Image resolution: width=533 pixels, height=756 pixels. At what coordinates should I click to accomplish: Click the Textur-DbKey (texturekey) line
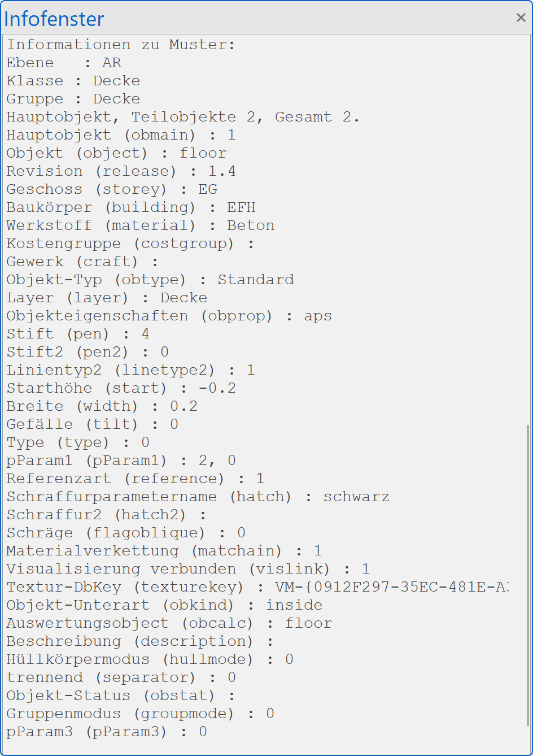pyautogui.click(x=257, y=587)
